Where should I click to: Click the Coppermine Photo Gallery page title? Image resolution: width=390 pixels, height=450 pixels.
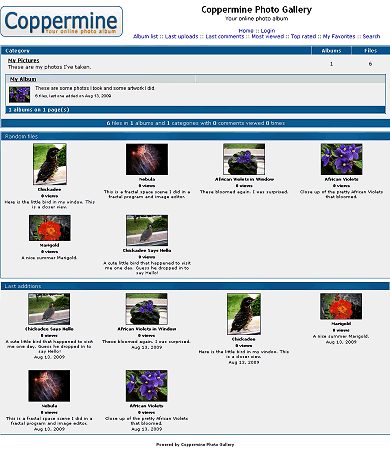(x=257, y=10)
